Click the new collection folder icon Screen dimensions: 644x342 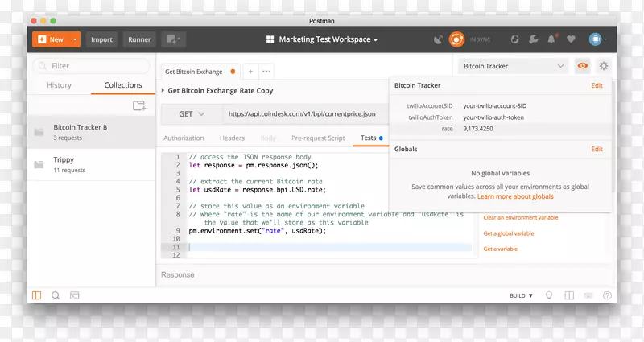139,105
